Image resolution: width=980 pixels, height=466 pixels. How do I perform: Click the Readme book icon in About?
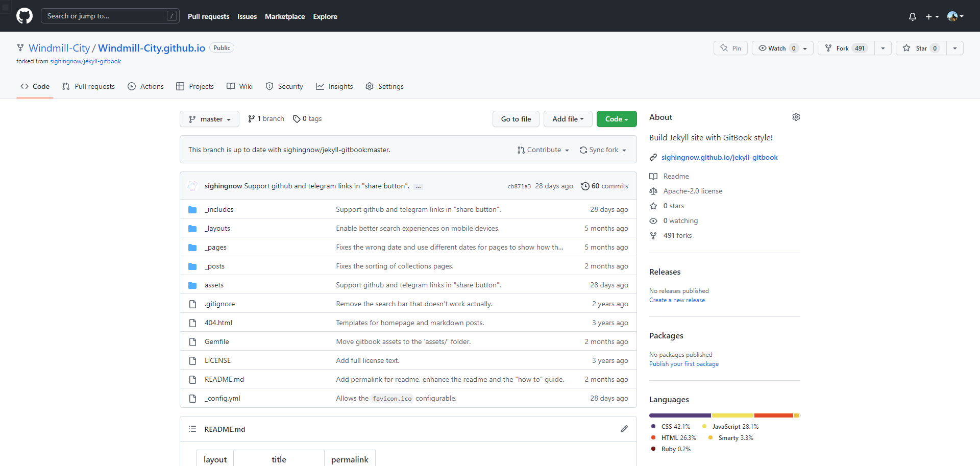pyautogui.click(x=653, y=176)
